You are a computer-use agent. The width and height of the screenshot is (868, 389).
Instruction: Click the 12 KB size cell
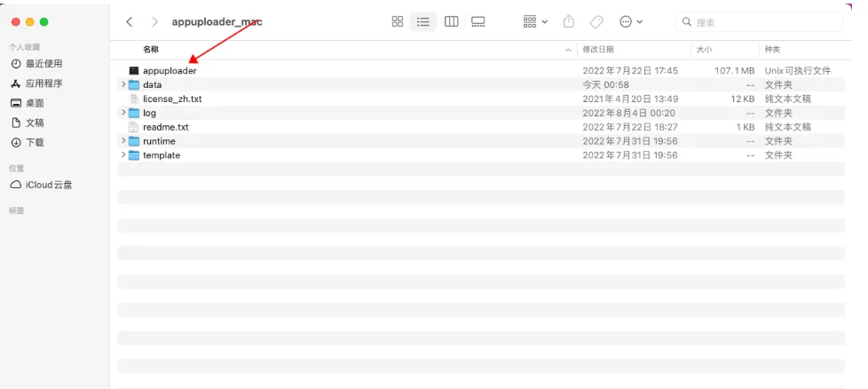point(742,99)
